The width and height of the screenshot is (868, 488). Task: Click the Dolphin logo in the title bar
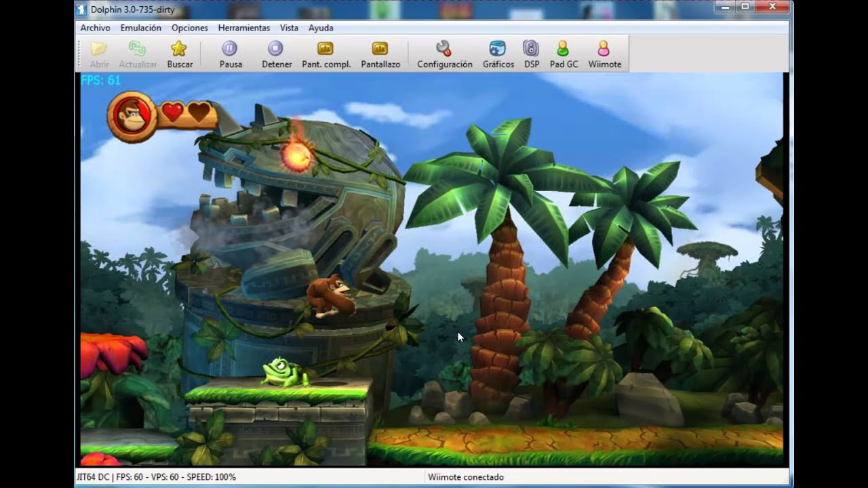point(82,9)
